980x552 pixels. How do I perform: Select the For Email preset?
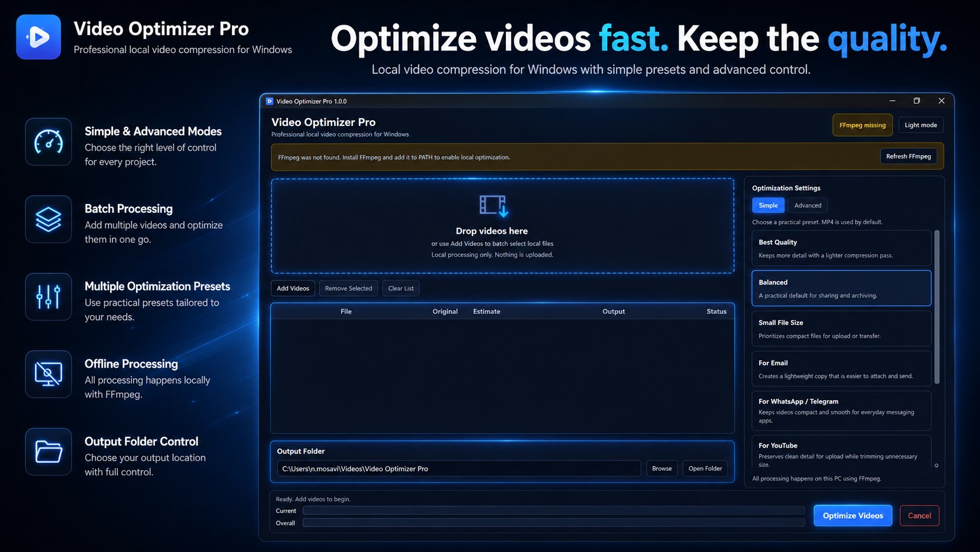pos(841,368)
